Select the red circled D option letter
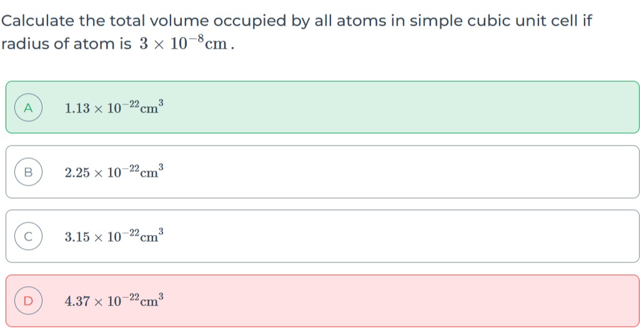This screenshot has height=328, width=644. coord(28,301)
